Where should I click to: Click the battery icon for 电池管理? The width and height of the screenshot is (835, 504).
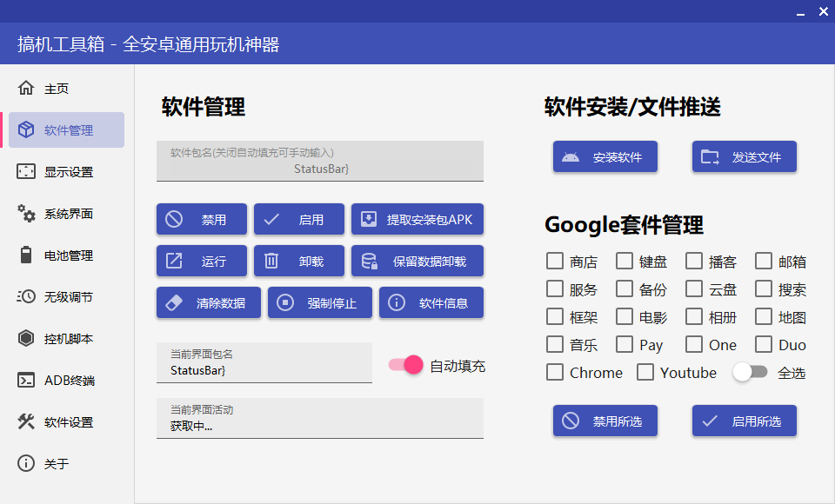(x=27, y=255)
